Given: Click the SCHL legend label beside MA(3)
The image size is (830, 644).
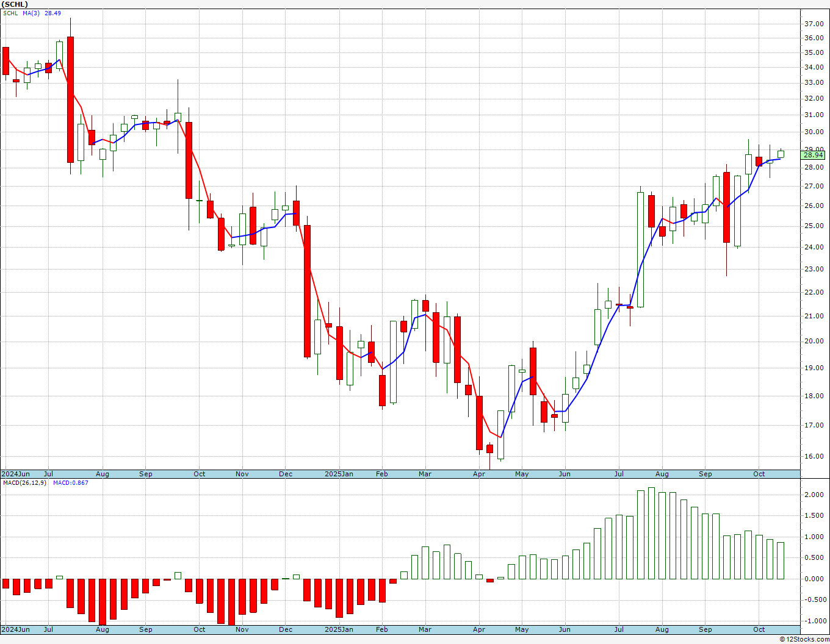Looking at the screenshot, I should 10,13.
